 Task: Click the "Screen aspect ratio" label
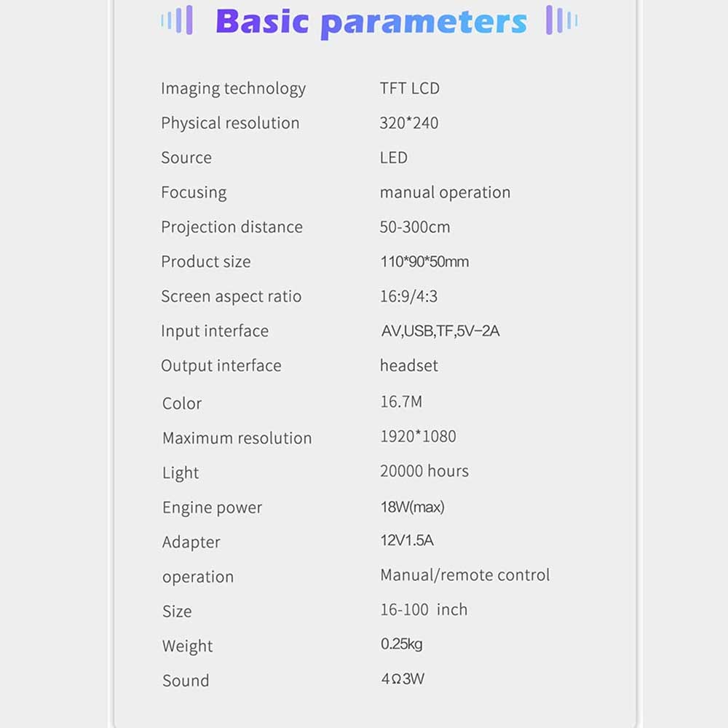click(231, 296)
